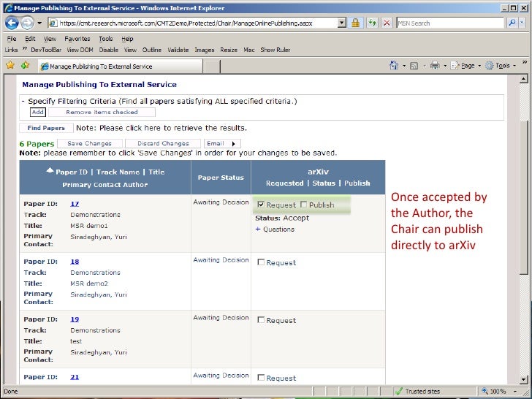The width and height of the screenshot is (532, 399).
Task: Click the vertical scrollbar down arrow
Action: pyautogui.click(x=523, y=380)
